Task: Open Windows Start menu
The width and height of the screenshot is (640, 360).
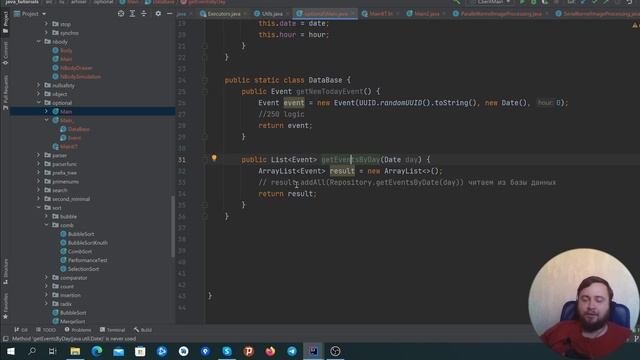Action: click(10, 351)
